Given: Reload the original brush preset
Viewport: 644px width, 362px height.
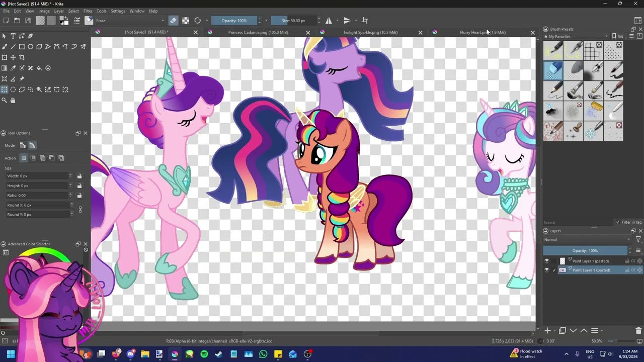Looking at the screenshot, I should (x=198, y=21).
